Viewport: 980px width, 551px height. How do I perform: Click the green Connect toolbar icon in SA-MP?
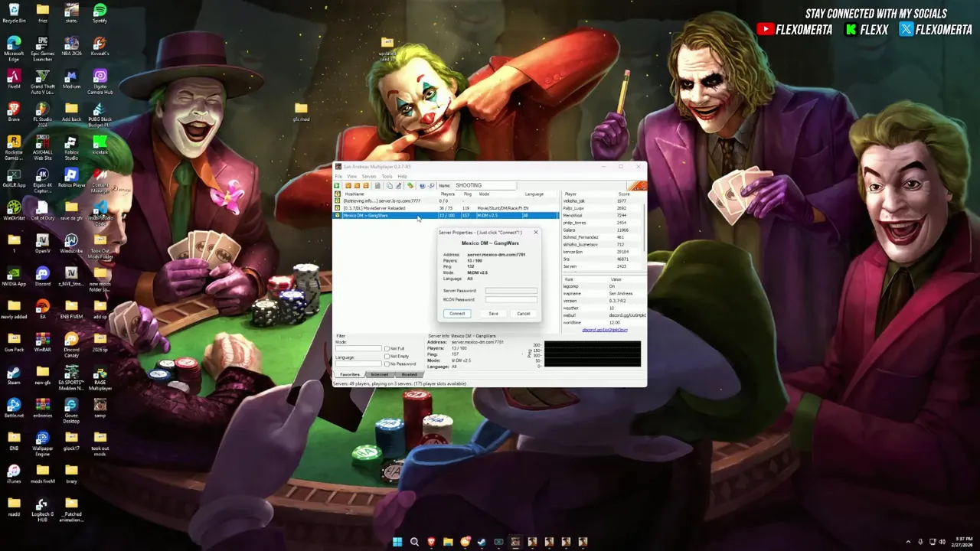[x=337, y=185]
